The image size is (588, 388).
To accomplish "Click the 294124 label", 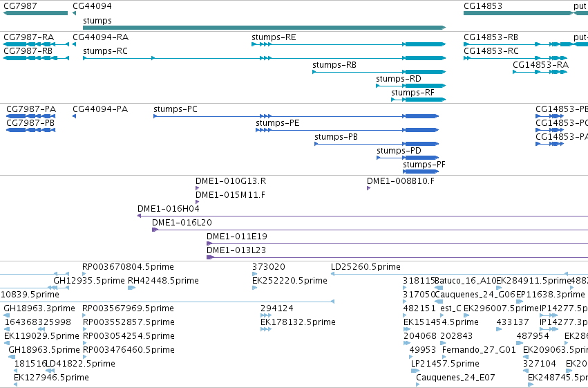I will click(x=277, y=308).
